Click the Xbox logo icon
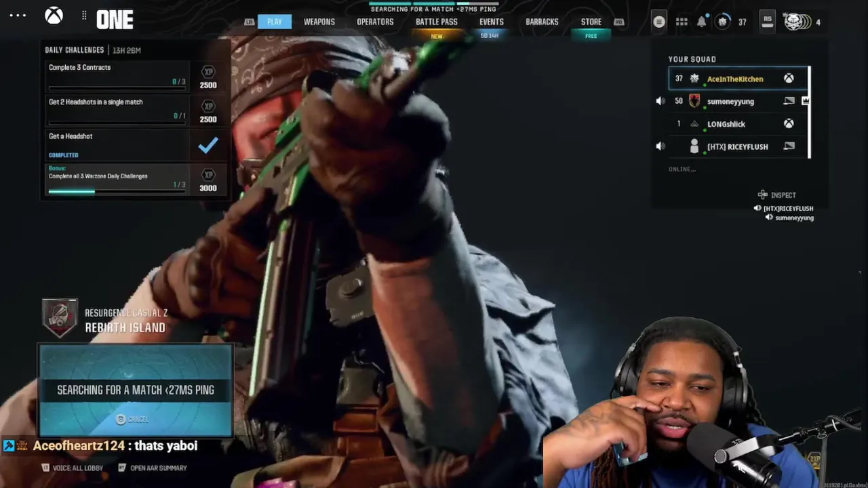 (54, 15)
